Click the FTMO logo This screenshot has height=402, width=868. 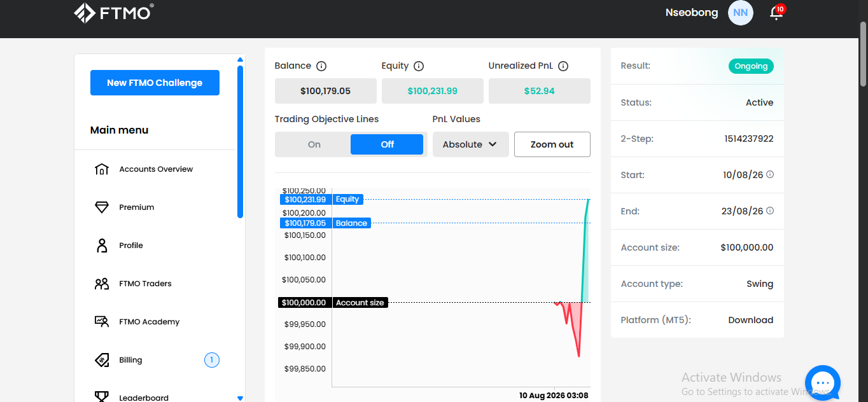click(114, 13)
